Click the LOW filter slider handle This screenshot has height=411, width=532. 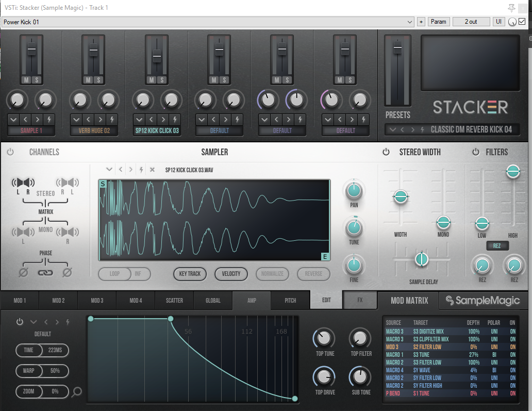pyautogui.click(x=482, y=223)
